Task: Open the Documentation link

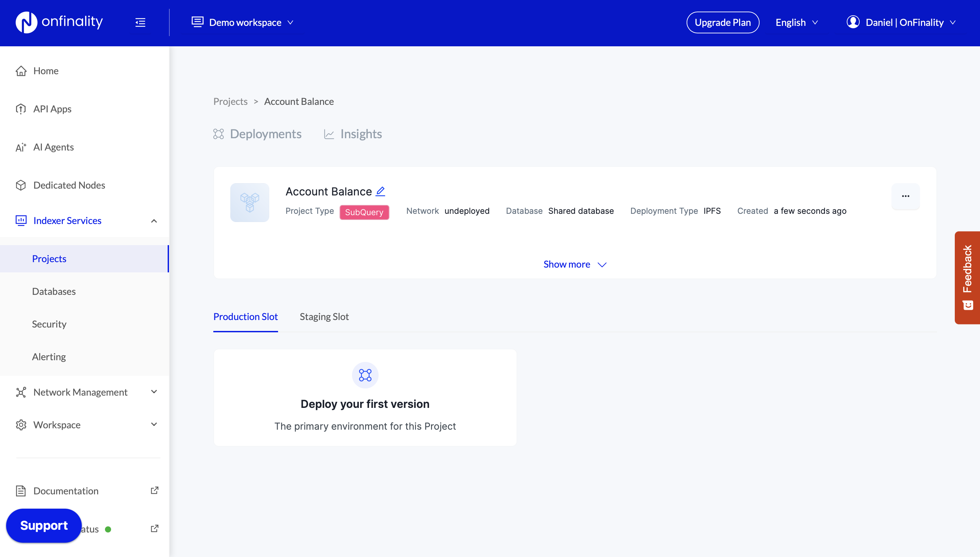Action: 65,491
